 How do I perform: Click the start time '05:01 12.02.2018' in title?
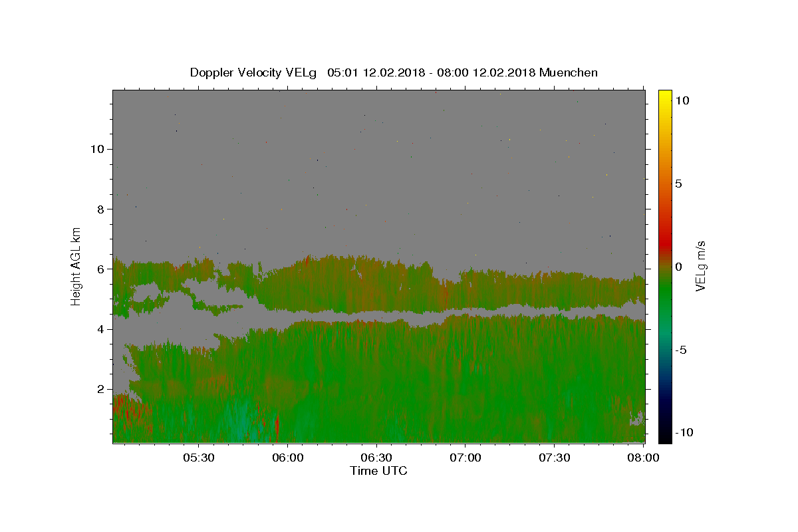[x=376, y=72]
